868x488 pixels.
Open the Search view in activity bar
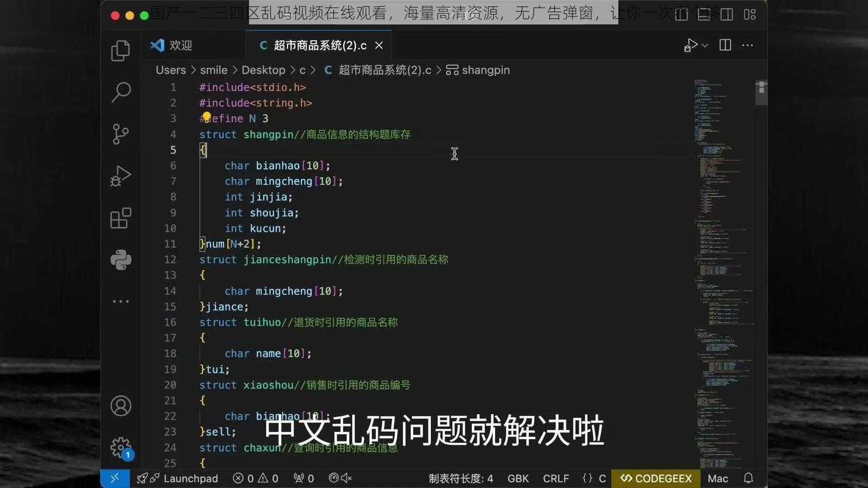point(121,92)
